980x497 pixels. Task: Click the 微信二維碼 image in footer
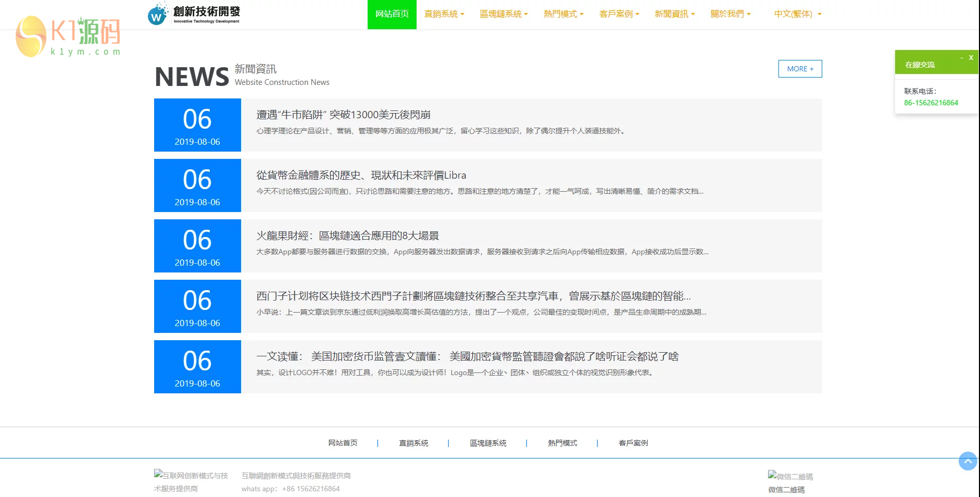(x=790, y=476)
